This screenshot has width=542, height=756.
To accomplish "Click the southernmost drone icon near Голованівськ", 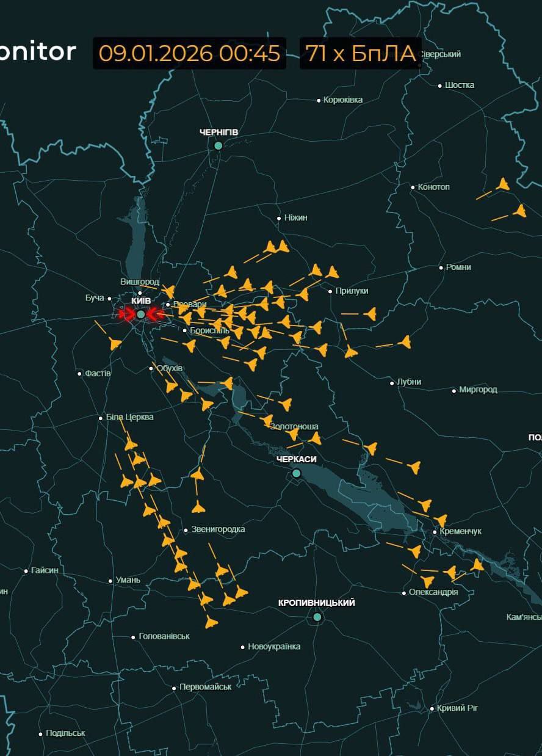I will point(211,622).
